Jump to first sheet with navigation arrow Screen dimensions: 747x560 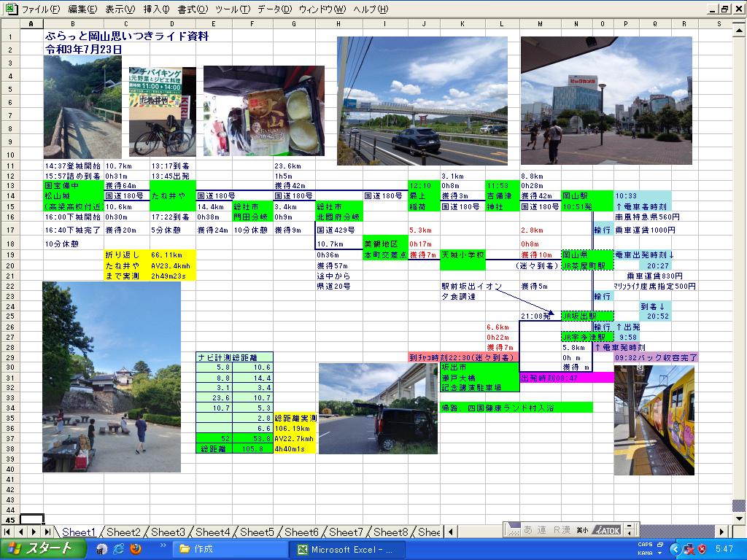point(7,532)
